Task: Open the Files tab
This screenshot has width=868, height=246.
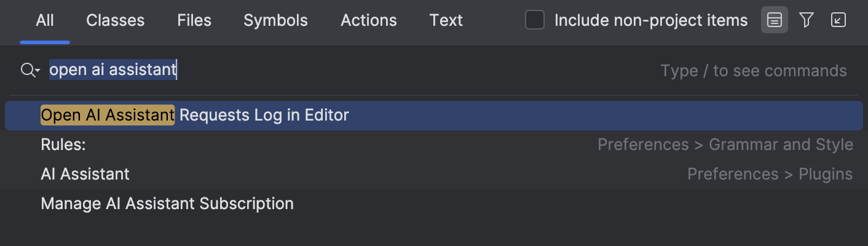Action: coord(194,20)
